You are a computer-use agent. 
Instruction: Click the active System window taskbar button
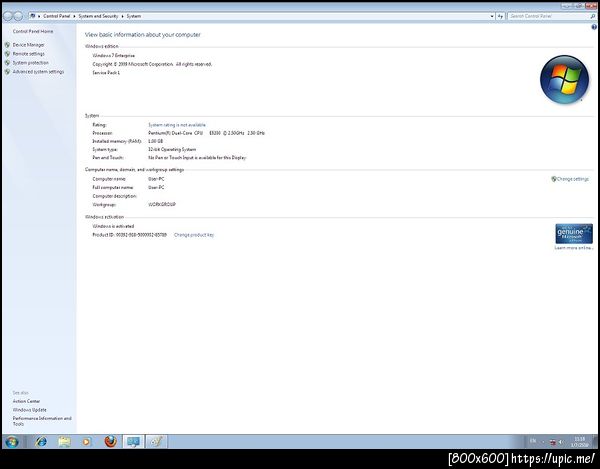133,442
